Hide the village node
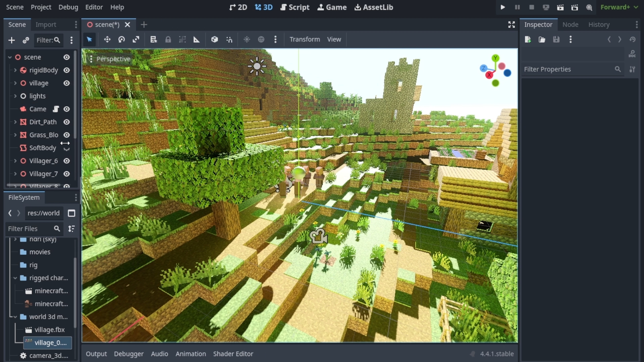The width and height of the screenshot is (644, 362). pyautogui.click(x=67, y=83)
